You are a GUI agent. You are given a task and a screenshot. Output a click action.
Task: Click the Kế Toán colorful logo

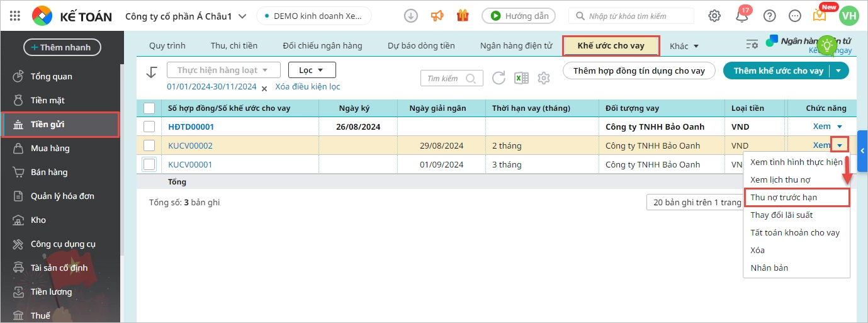tap(42, 16)
